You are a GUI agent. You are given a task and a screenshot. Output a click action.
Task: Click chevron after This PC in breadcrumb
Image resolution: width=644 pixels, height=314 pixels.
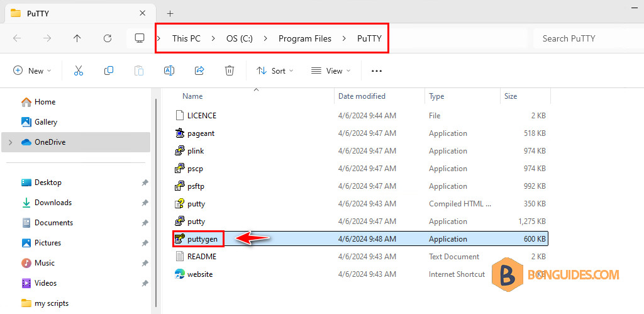point(213,38)
